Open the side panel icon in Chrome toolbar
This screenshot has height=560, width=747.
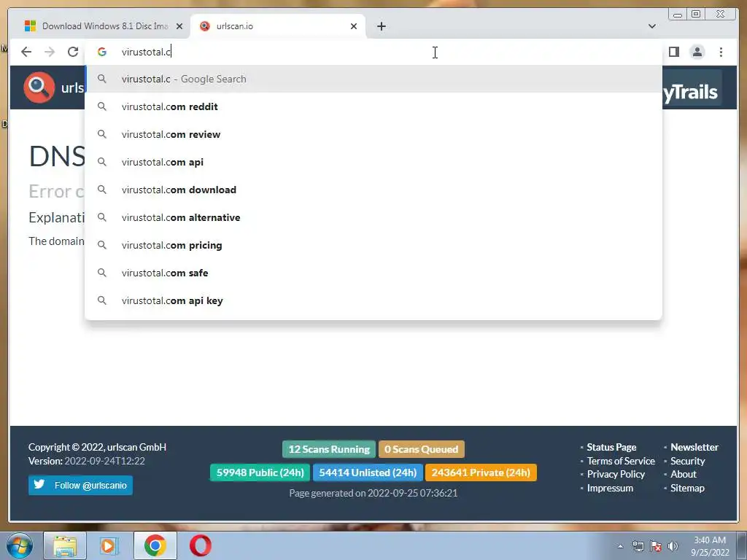click(673, 52)
